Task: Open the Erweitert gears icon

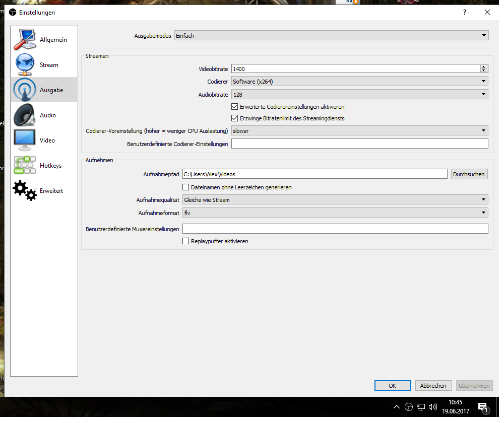Action: point(25,191)
